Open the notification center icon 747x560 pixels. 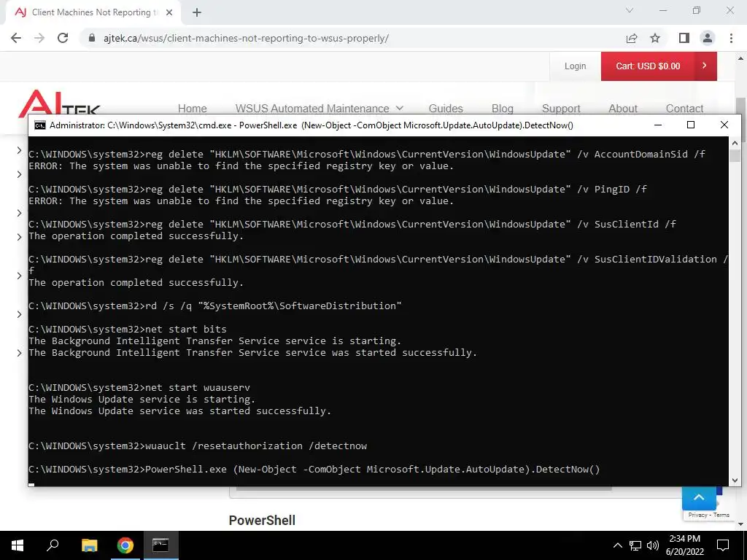tap(723, 545)
